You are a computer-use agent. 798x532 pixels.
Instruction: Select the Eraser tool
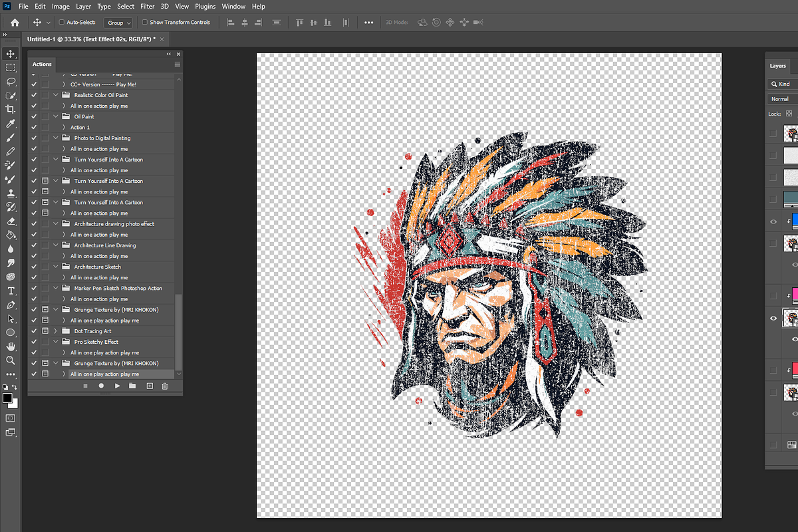point(11,221)
